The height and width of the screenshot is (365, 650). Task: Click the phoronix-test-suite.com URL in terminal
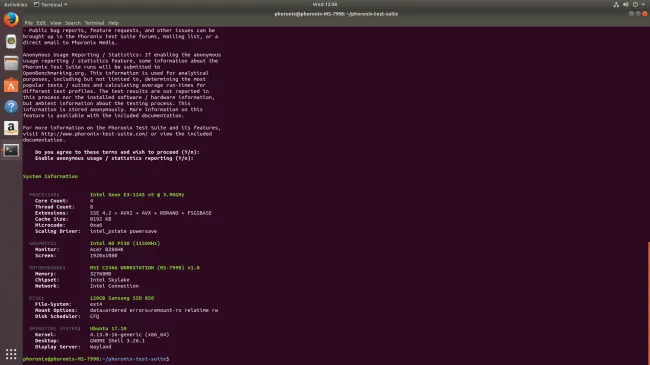(94, 134)
